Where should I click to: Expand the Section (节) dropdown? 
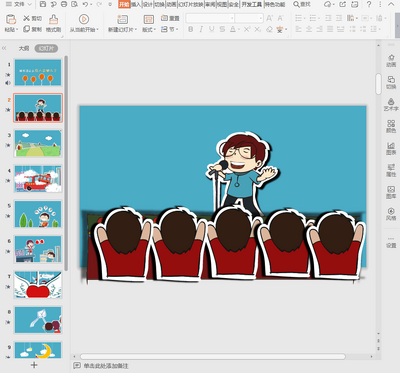[x=170, y=29]
